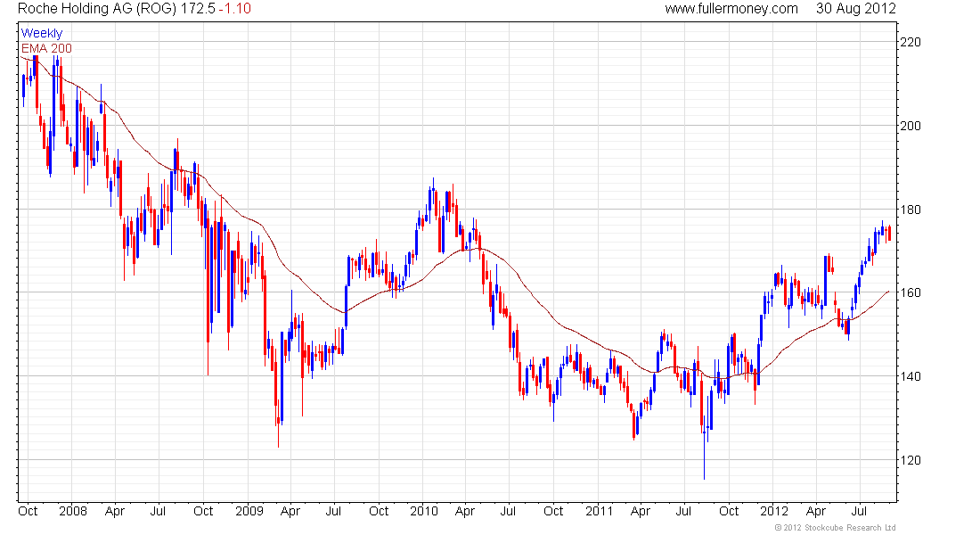Click the 200 price axis label
Image resolution: width=980 pixels, height=535 pixels.
tap(910, 126)
